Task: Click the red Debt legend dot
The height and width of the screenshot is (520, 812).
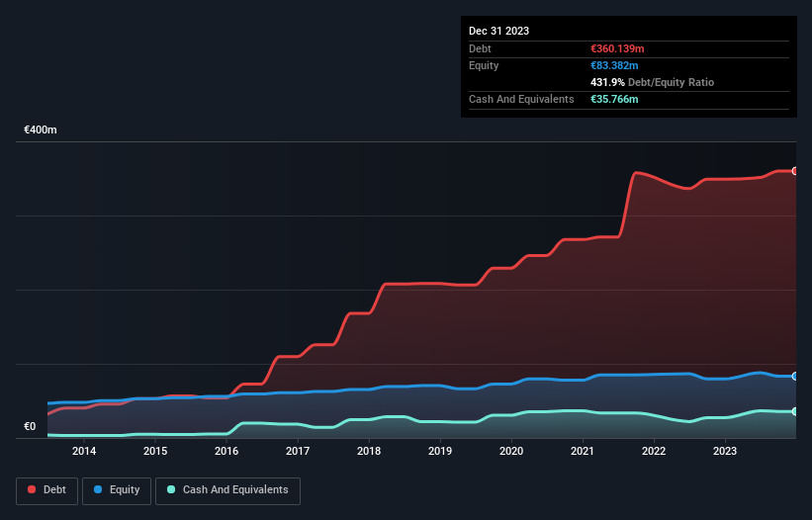Action: point(32,489)
